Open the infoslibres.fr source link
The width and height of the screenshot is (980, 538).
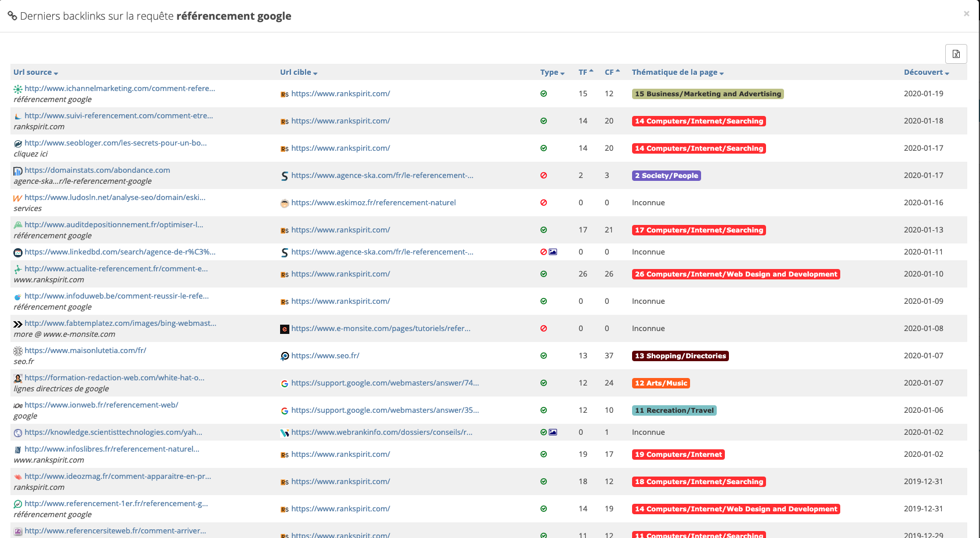tap(112, 449)
